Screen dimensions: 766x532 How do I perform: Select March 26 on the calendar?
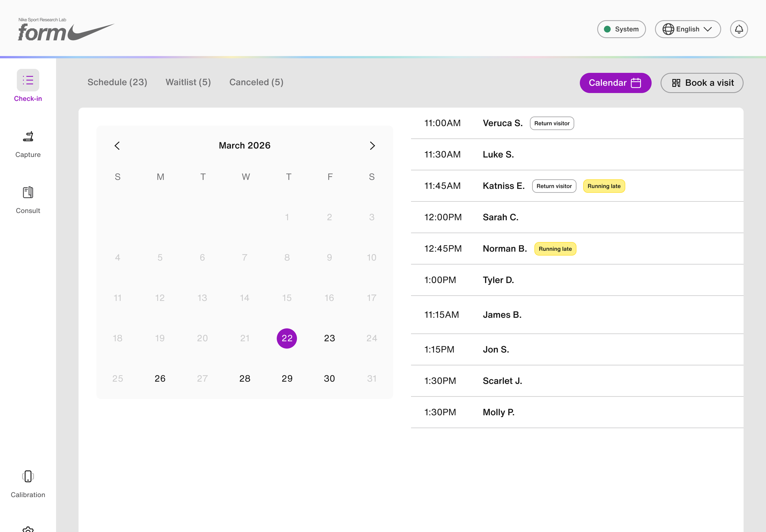pos(160,379)
